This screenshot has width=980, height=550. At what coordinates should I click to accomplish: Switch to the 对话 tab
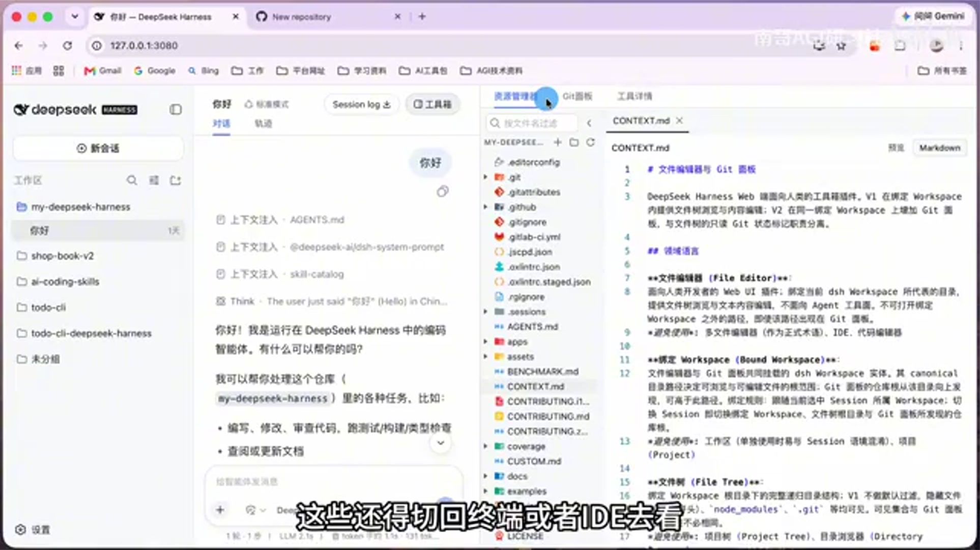point(221,123)
